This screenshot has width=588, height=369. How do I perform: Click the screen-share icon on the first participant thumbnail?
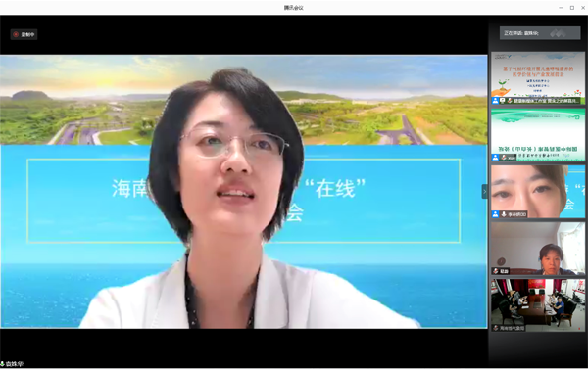pos(503,101)
